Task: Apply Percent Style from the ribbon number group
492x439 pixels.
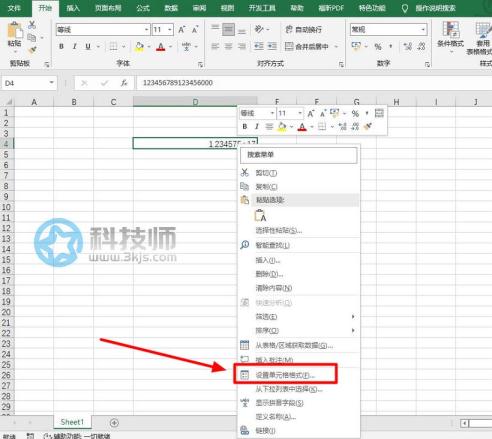Action: click(x=378, y=46)
